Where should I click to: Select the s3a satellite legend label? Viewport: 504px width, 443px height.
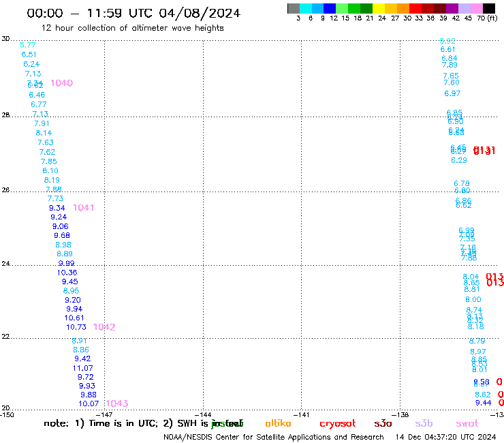coord(383,424)
